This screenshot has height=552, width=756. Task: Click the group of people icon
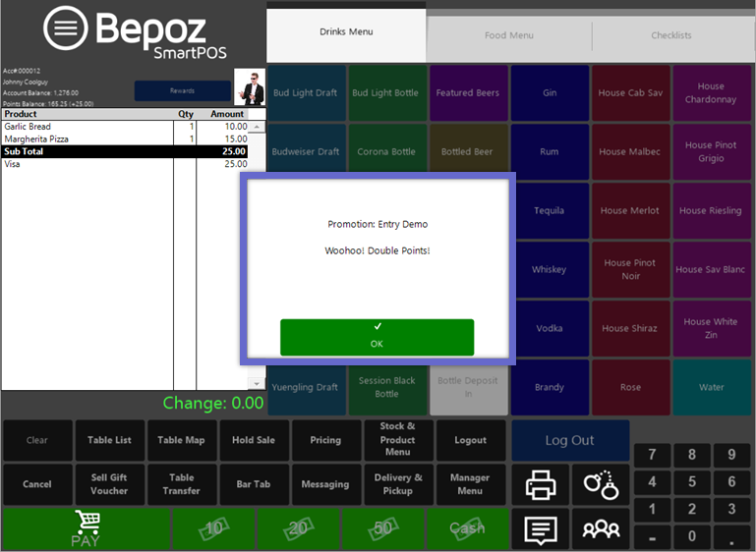click(x=601, y=529)
